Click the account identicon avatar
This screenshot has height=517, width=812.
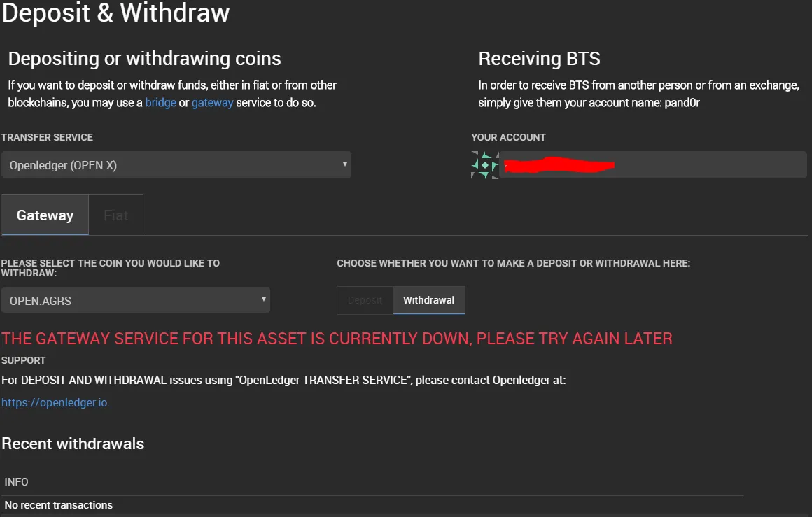484,165
